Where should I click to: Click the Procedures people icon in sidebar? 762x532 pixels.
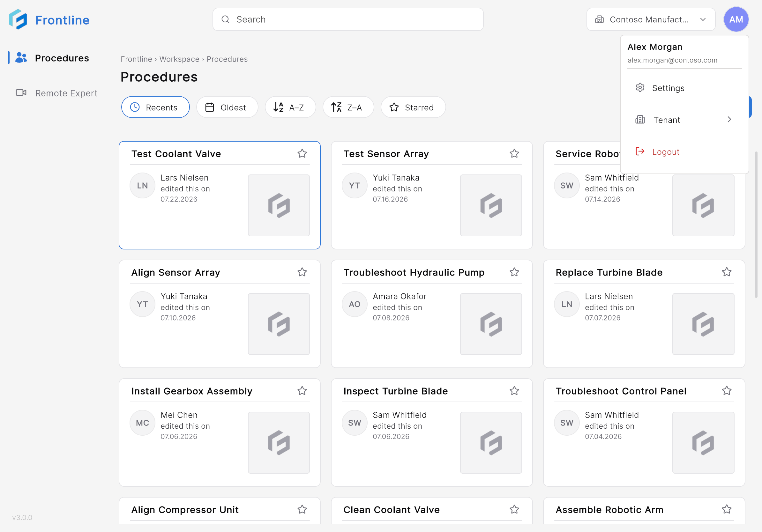click(x=21, y=58)
